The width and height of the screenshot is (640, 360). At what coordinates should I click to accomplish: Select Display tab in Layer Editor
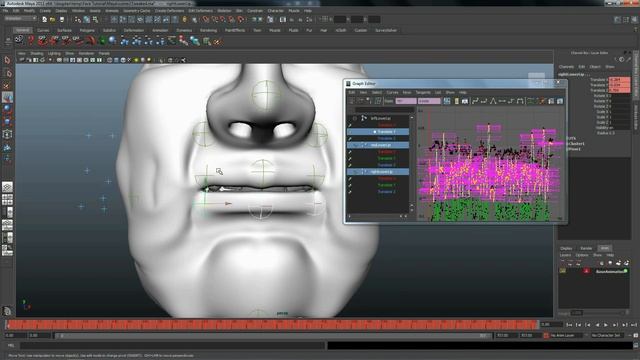click(566, 248)
